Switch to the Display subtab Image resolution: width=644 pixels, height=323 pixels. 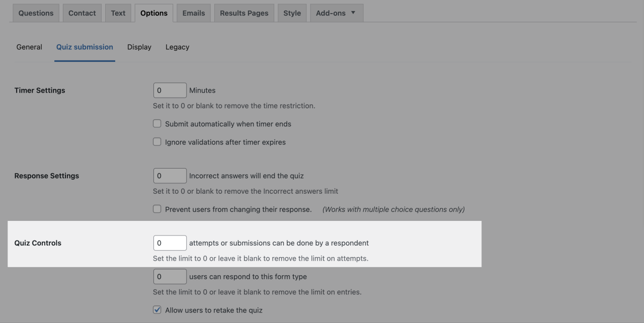[x=139, y=47]
